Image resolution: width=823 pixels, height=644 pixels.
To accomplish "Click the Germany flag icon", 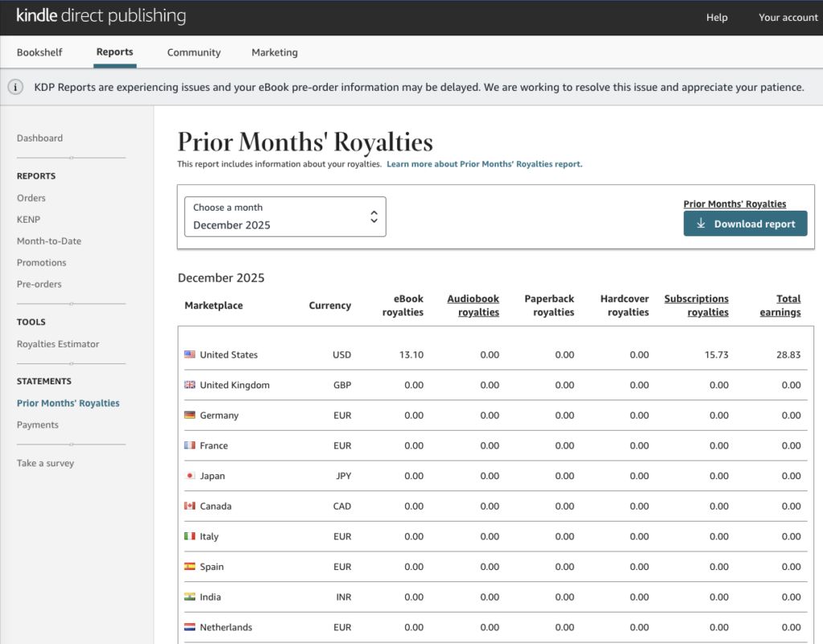I will pos(190,416).
